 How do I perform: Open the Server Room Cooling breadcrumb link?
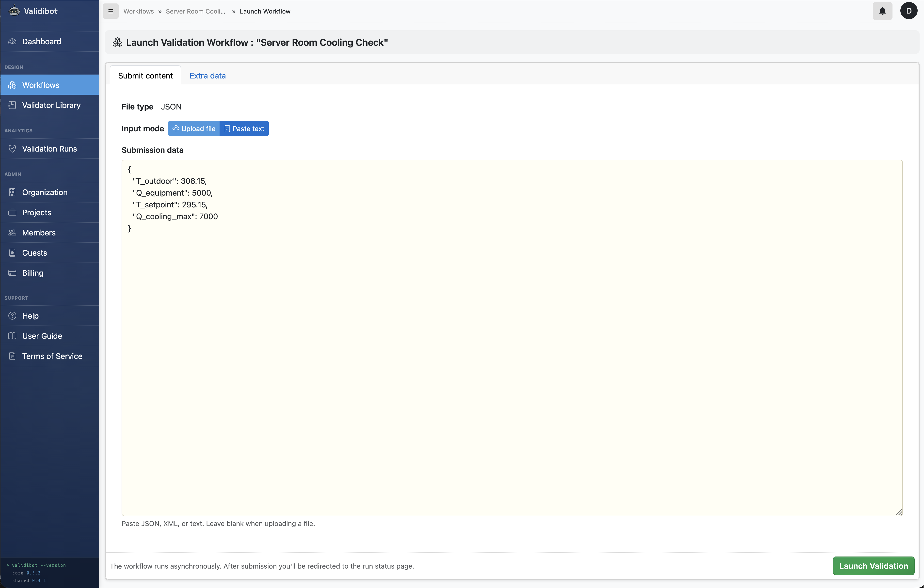tap(196, 11)
